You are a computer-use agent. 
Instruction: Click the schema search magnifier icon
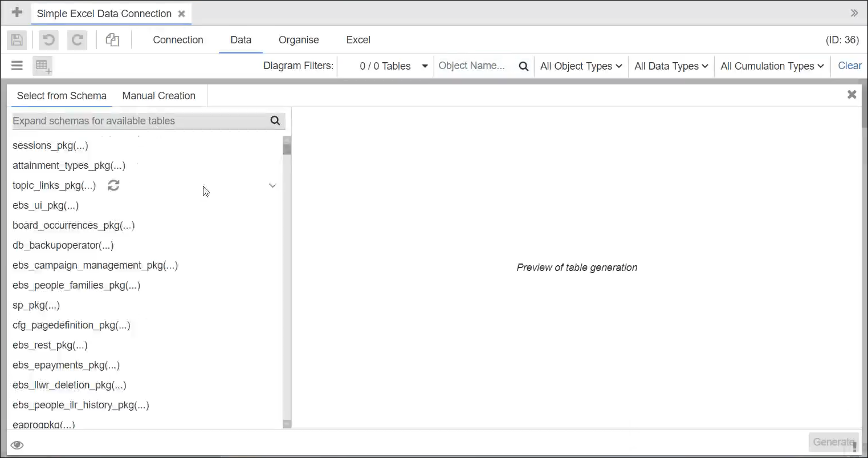(x=275, y=120)
